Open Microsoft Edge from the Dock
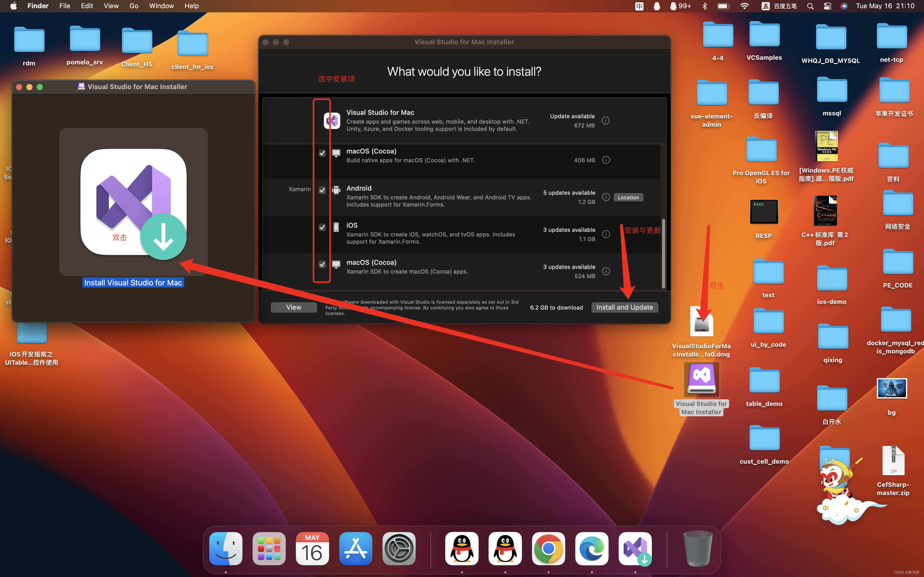Viewport: 924px width, 577px height. (x=591, y=549)
